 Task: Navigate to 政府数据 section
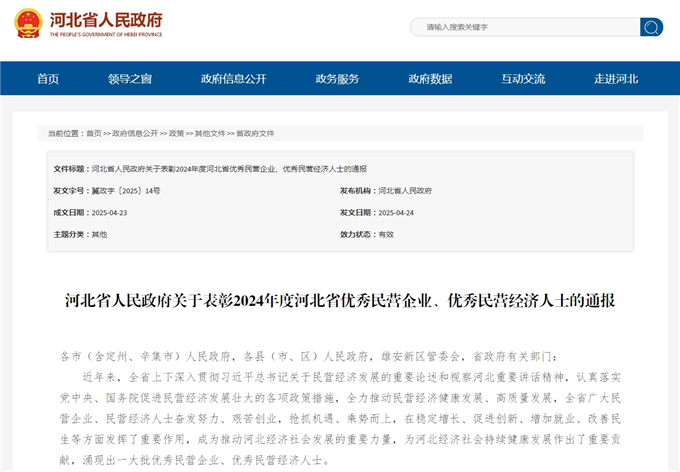pyautogui.click(x=430, y=79)
